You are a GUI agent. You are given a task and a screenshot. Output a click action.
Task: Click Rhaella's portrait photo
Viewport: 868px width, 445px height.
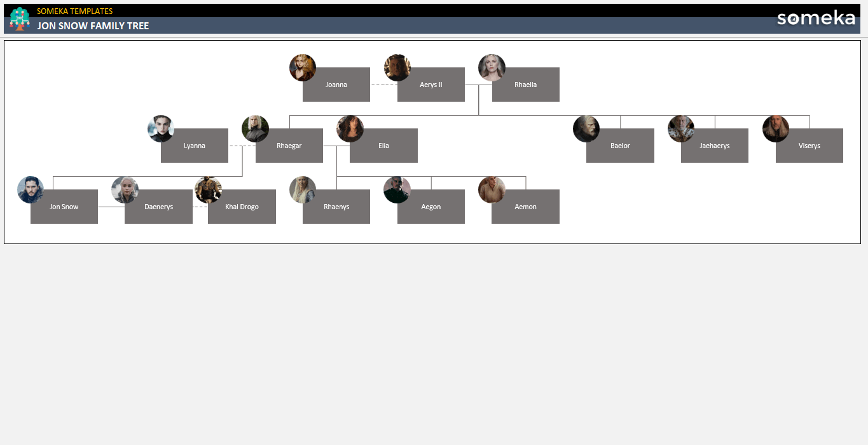[492, 67]
